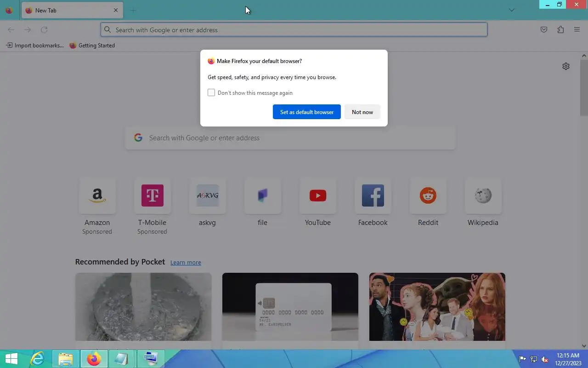This screenshot has height=368, width=588.
Task: Dismiss dialog with Not now
Action: (362, 112)
